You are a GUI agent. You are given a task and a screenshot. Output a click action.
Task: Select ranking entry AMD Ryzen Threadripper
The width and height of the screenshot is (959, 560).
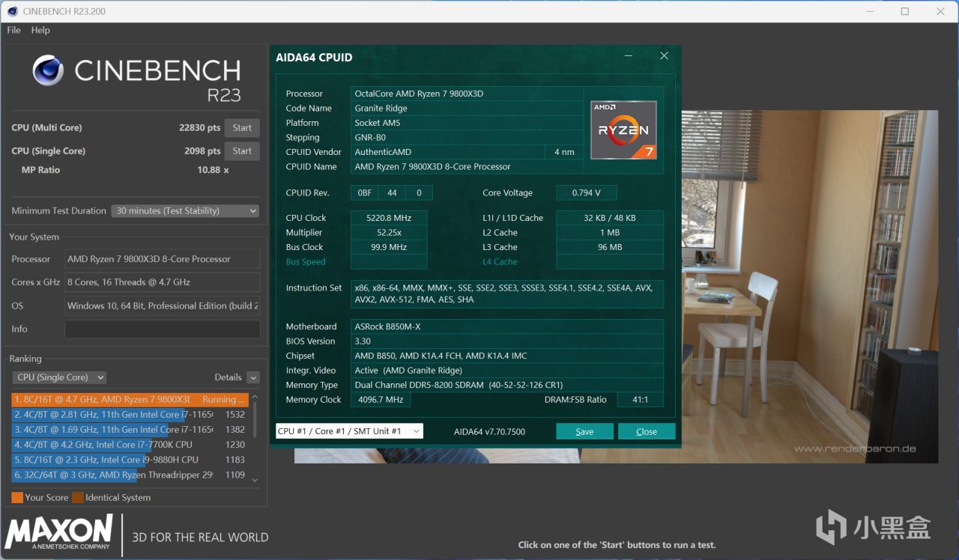(x=130, y=475)
